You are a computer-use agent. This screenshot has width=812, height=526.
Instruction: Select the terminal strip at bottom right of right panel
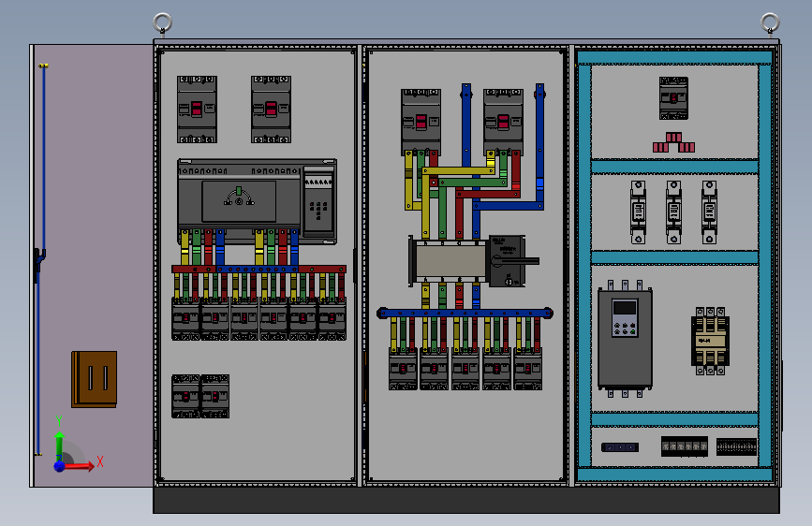pyautogui.click(x=736, y=446)
